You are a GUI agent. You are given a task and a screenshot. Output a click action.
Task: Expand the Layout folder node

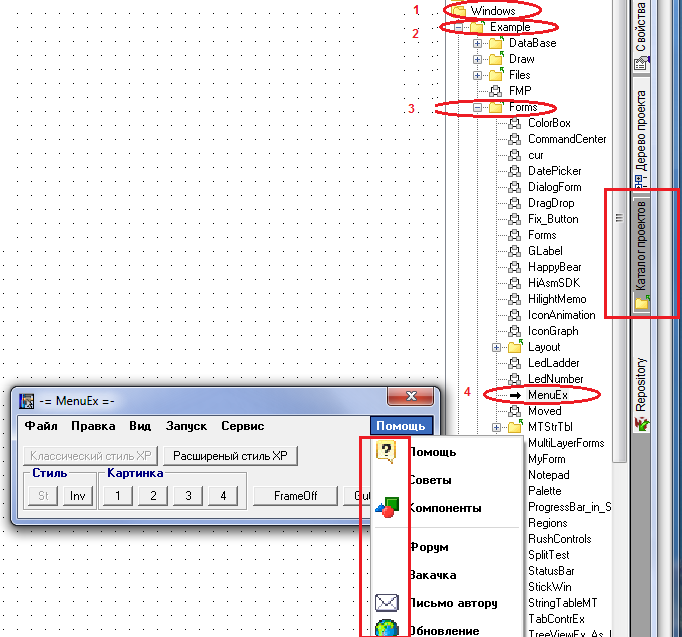[x=497, y=347]
